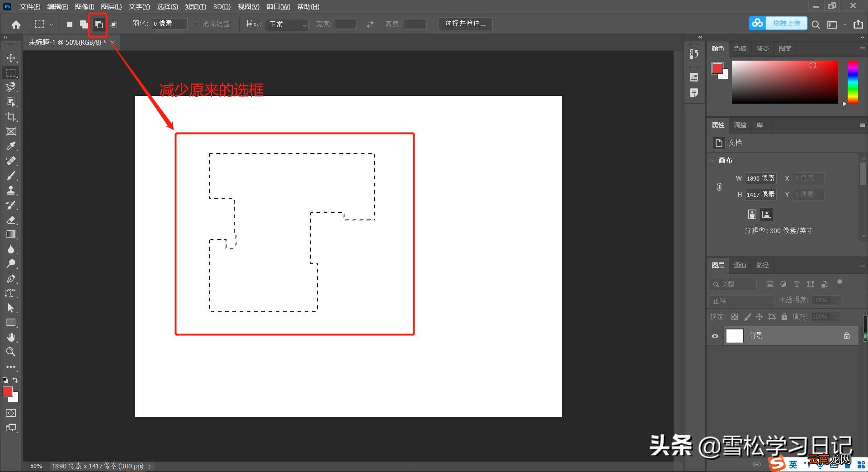This screenshot has width=868, height=472.
Task: Set canvas to portrait orientation
Action: [x=752, y=214]
